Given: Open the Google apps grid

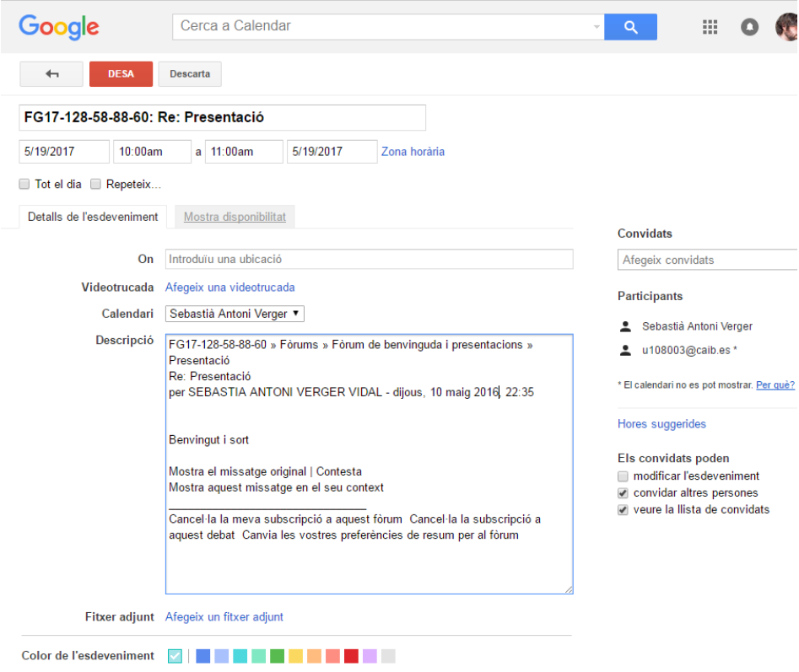Looking at the screenshot, I should click(710, 27).
